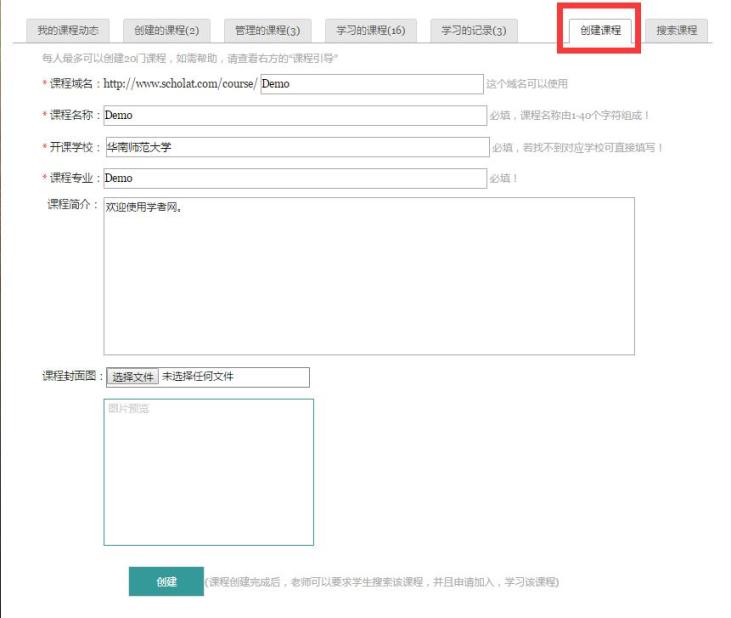Viewport: 731px width, 618px height.
Task: Click inside the 课程简介 text area
Action: (369, 276)
